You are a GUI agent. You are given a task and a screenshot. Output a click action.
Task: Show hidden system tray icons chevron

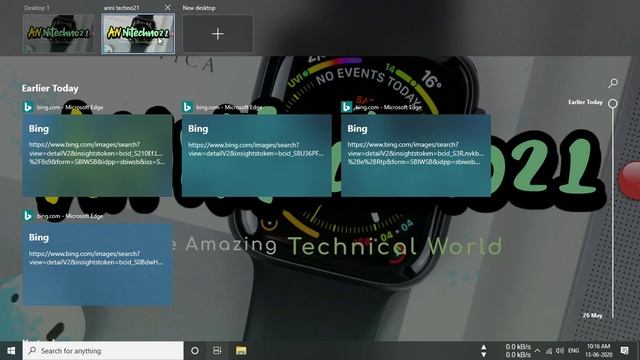click(537, 351)
